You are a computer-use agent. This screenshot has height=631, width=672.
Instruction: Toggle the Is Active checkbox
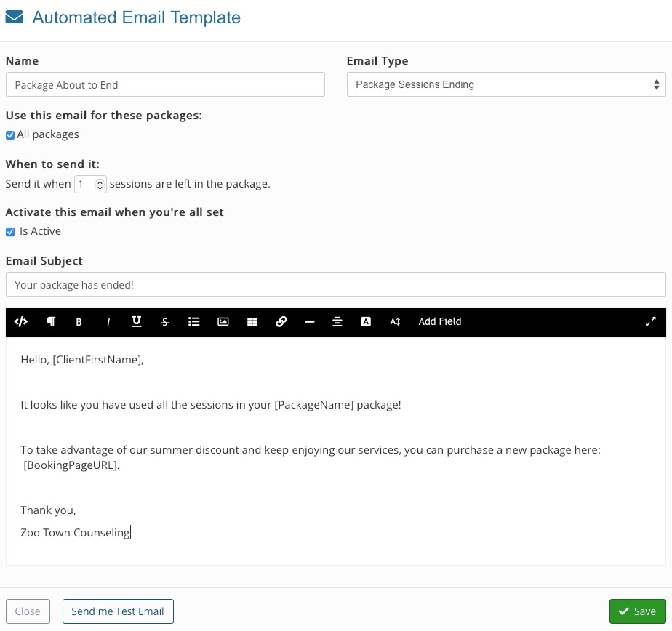click(x=10, y=232)
